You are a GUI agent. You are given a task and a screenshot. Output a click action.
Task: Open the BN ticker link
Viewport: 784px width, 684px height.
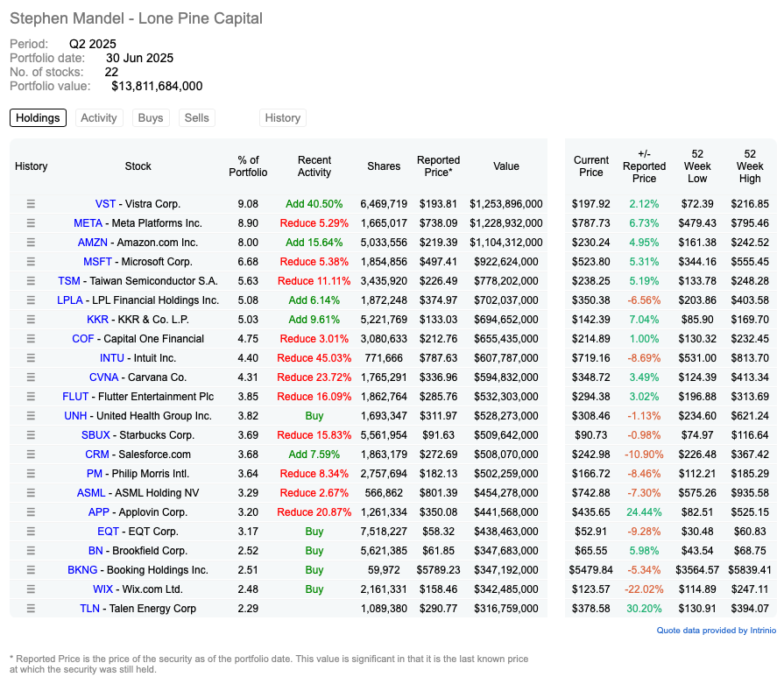pos(95,551)
